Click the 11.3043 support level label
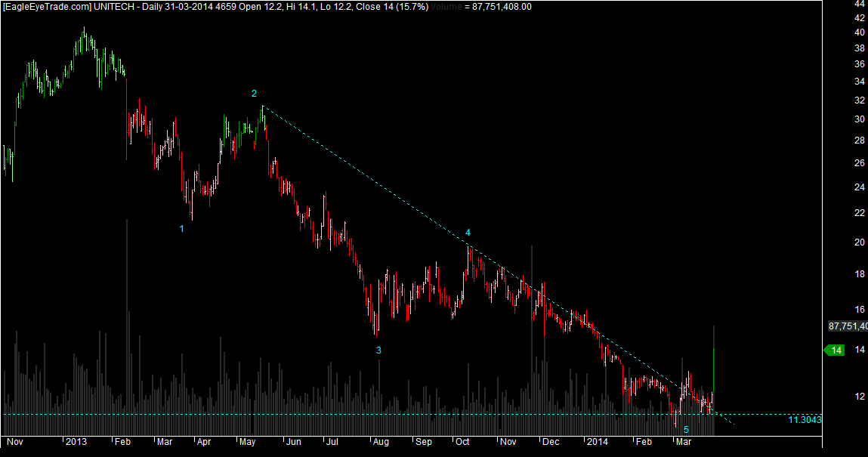Viewport: 868px width, 457px height. [x=805, y=420]
